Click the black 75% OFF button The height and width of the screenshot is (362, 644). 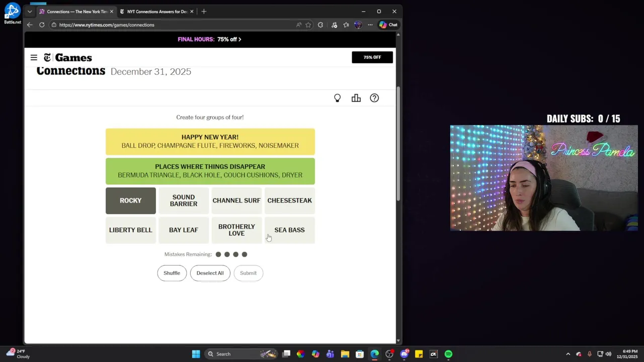[372, 57]
